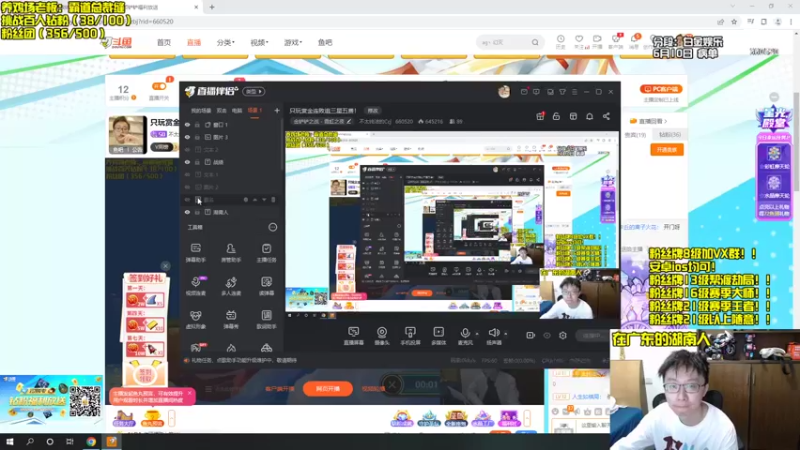
Task: Hide the 图片 3 layer
Action: (187, 137)
